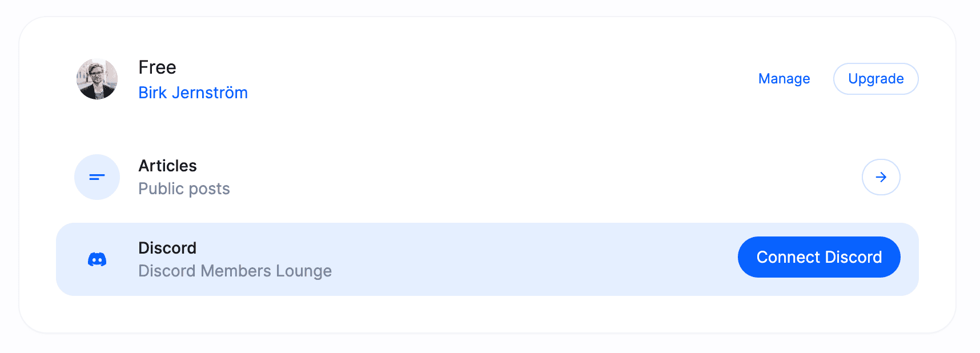
Task: Click the Articles heading
Action: coord(168,166)
